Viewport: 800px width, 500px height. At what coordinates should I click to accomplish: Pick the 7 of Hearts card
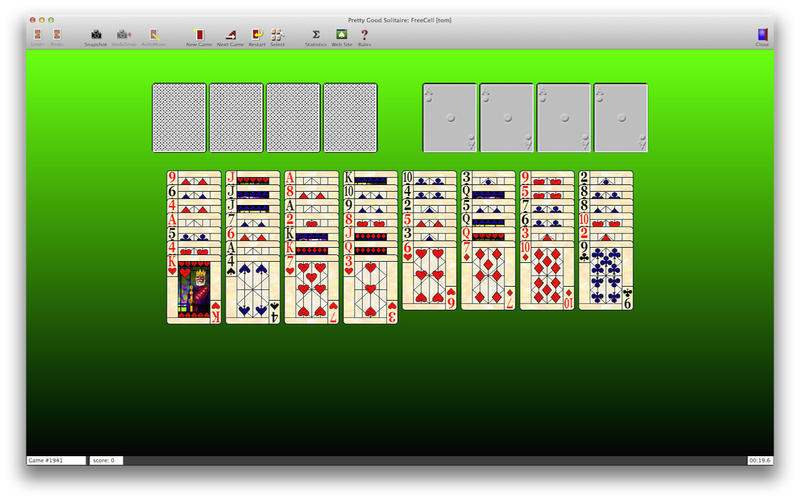[311, 290]
